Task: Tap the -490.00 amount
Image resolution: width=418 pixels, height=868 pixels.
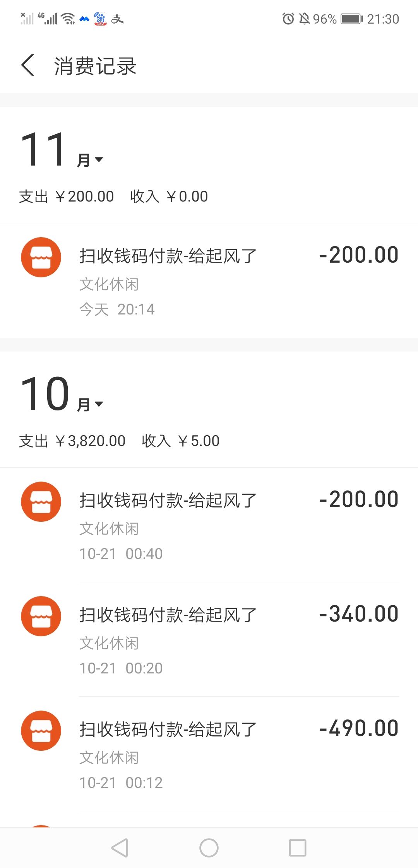Action: click(359, 728)
